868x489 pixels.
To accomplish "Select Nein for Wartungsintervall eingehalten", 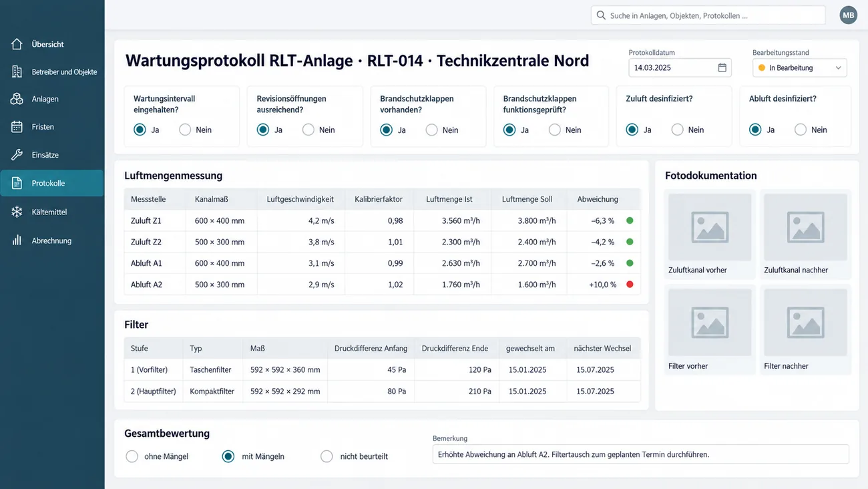I will tap(185, 130).
